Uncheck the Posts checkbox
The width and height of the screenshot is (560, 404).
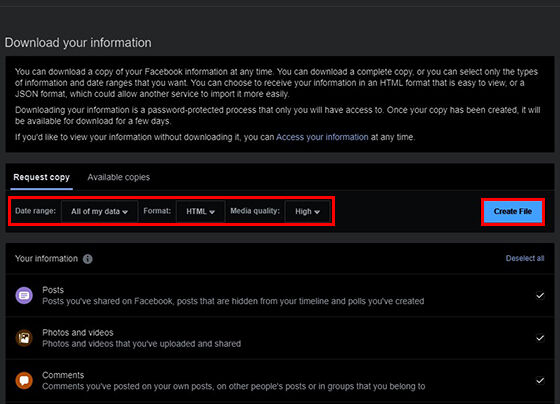[x=540, y=295]
